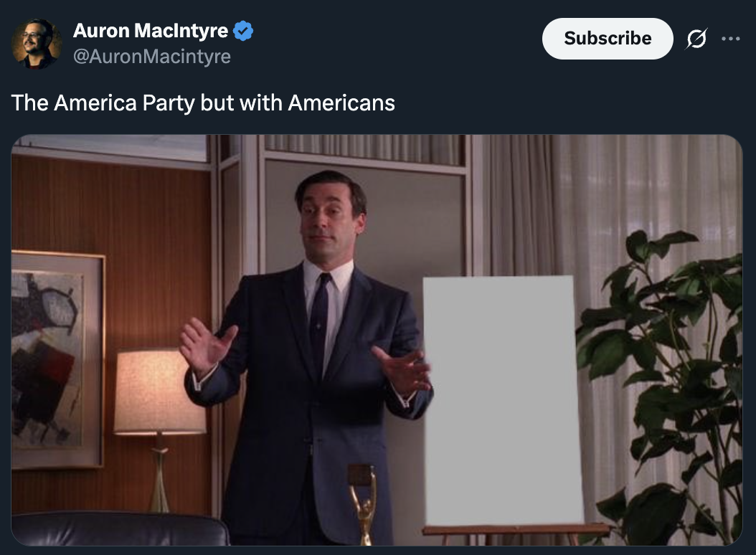
Task: Click the framed abstract painting in the image
Action: point(57,359)
